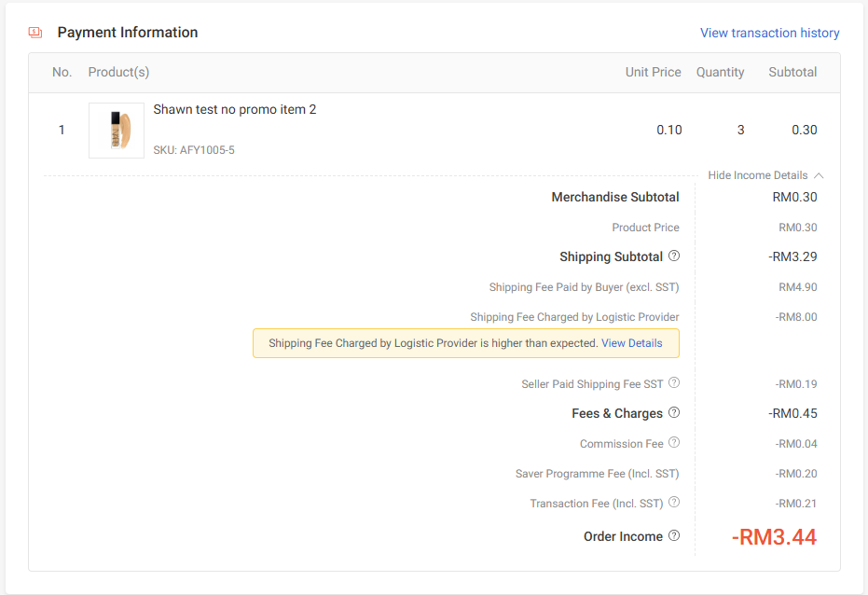This screenshot has height=595, width=868.
Task: Open the View transaction history link
Action: pos(769,33)
